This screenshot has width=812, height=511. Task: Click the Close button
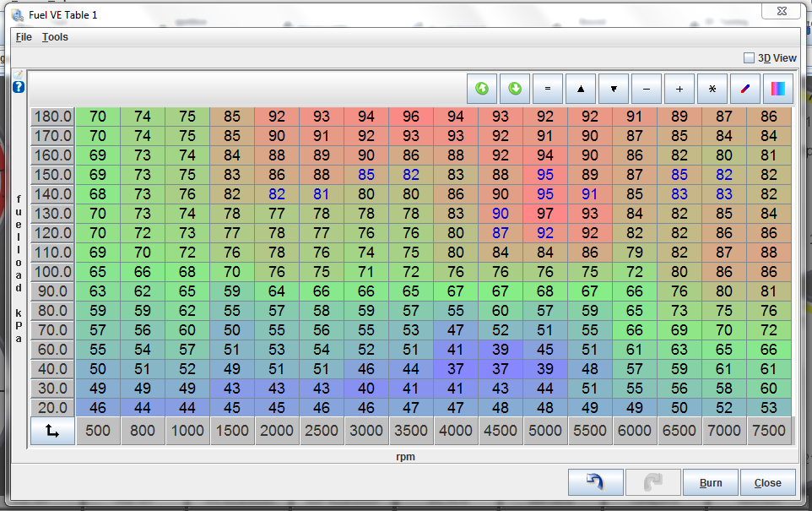pos(768,482)
